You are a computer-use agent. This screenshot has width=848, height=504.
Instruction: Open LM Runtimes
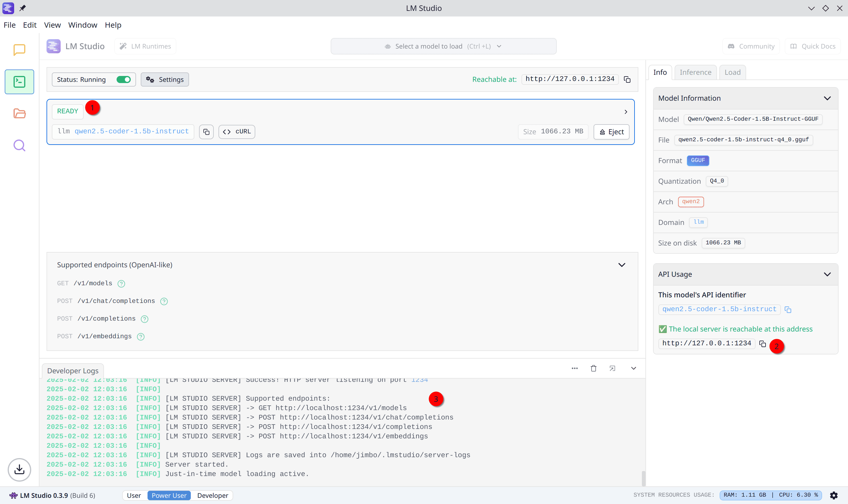pyautogui.click(x=145, y=46)
